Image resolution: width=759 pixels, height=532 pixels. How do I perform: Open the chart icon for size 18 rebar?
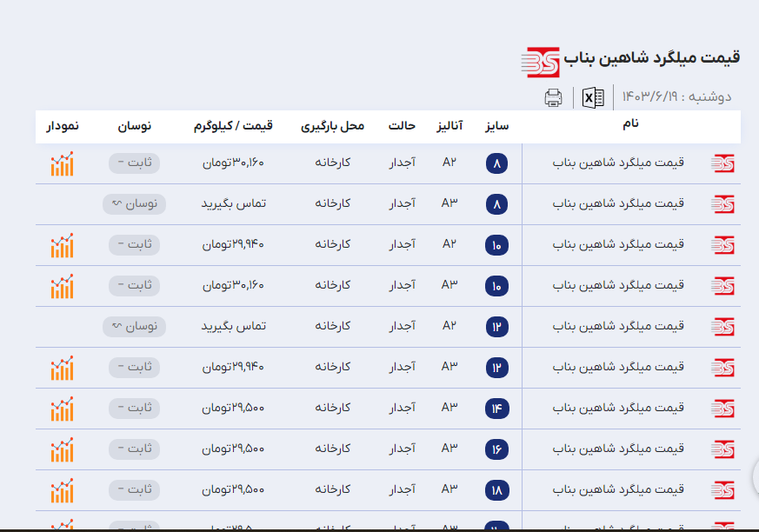coord(62,489)
